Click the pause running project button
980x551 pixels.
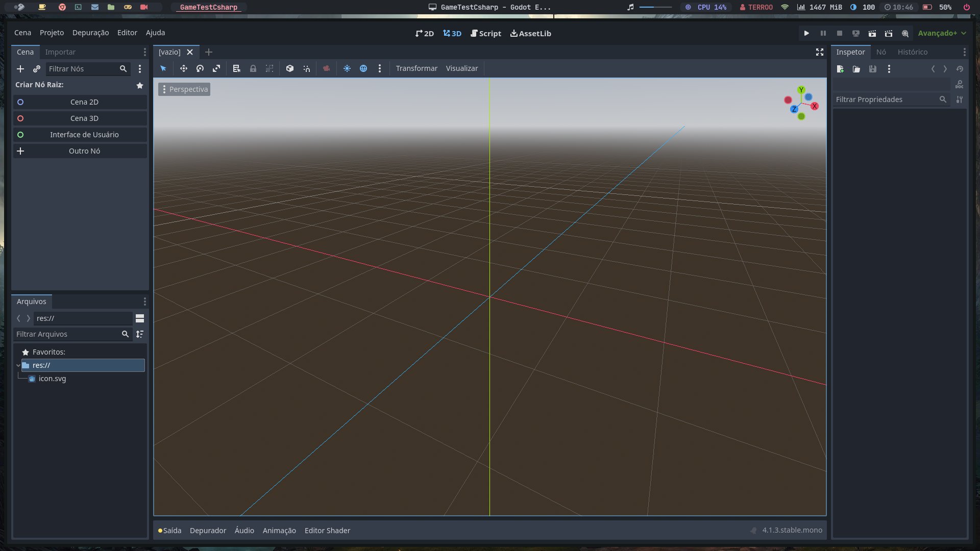pos(823,33)
